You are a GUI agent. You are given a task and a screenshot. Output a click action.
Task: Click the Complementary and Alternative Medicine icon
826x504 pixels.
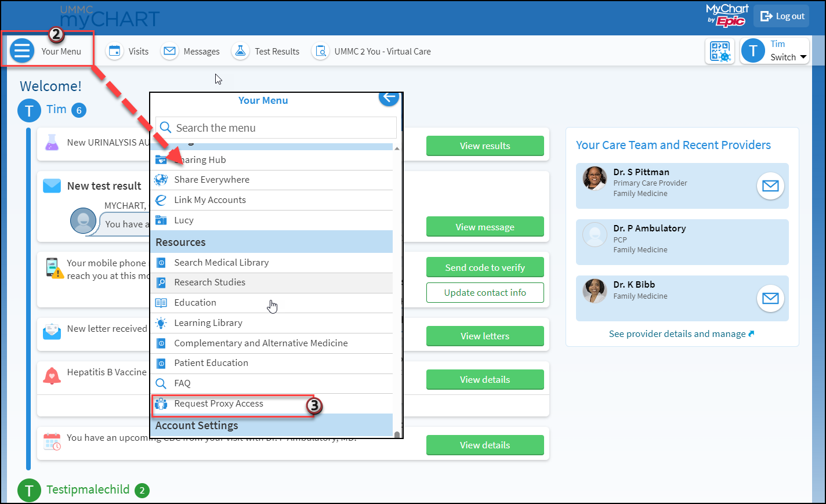click(161, 343)
